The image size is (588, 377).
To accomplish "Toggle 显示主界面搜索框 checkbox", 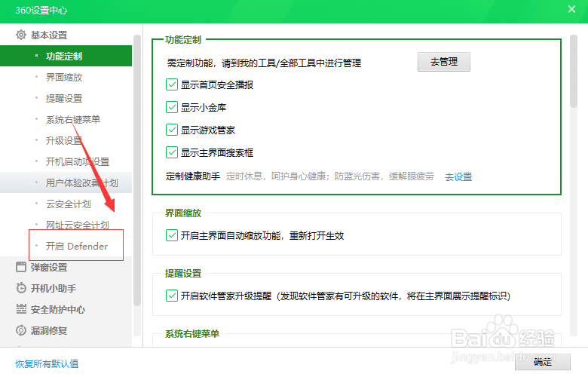I will pos(172,152).
